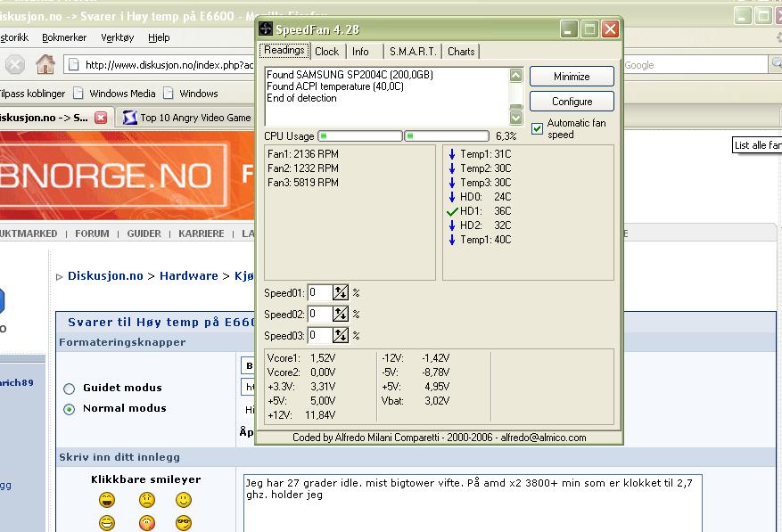
Task: Follow the Hardware breadcrumb link
Action: click(188, 275)
